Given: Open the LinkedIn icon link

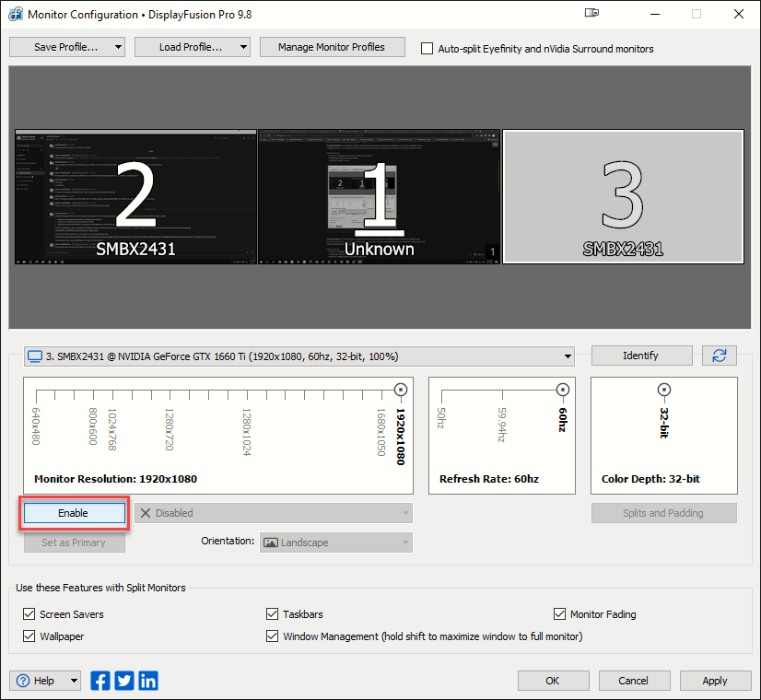Looking at the screenshot, I should click(147, 681).
